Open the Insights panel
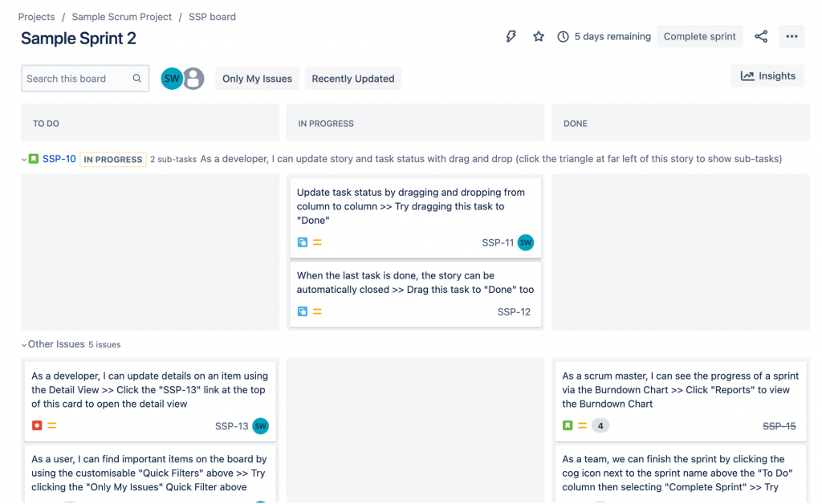This screenshot has height=504, width=822. 767,76
